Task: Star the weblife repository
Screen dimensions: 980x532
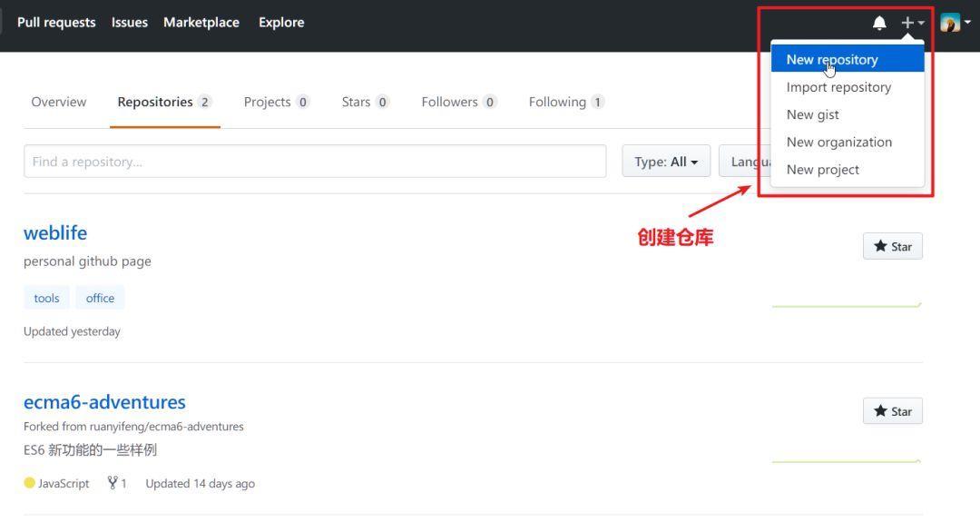Action: click(x=893, y=246)
